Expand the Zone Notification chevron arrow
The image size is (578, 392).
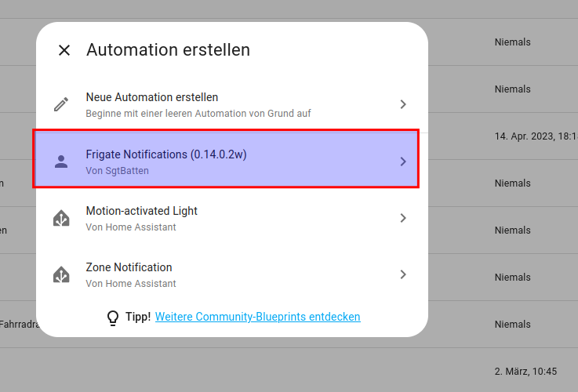(403, 274)
